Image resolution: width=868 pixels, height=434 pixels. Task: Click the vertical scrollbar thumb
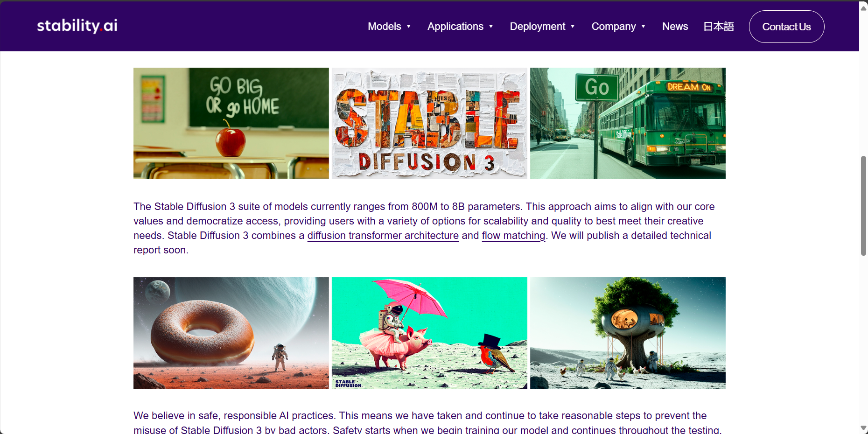pos(863,205)
